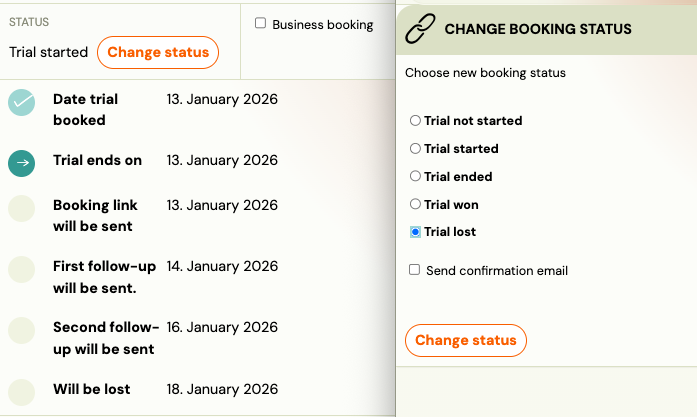The height and width of the screenshot is (417, 697).
Task: Click the Trial ends on date row
Action: tap(97, 160)
